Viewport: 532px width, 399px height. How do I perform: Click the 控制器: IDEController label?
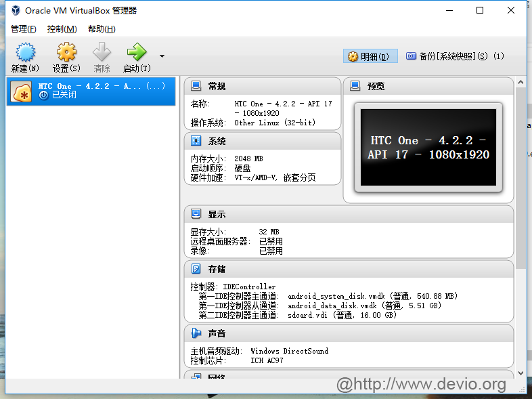233,287
